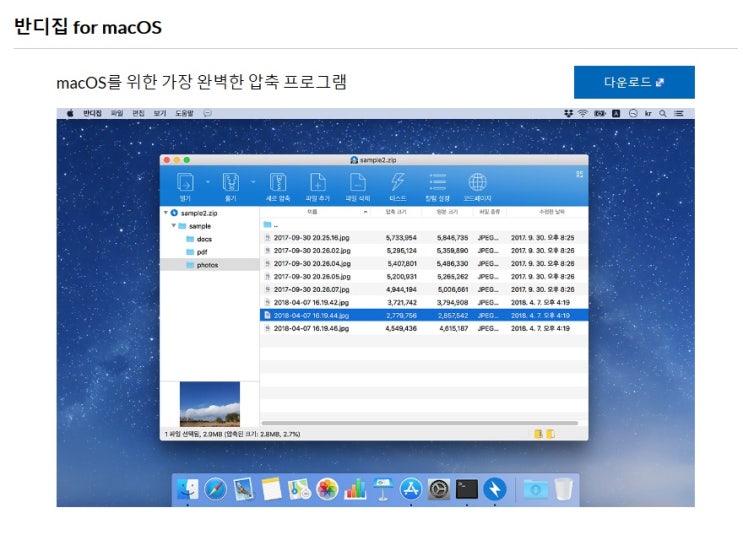Select file 2017-09-30 20.26.02.jpg

pyautogui.click(x=424, y=251)
